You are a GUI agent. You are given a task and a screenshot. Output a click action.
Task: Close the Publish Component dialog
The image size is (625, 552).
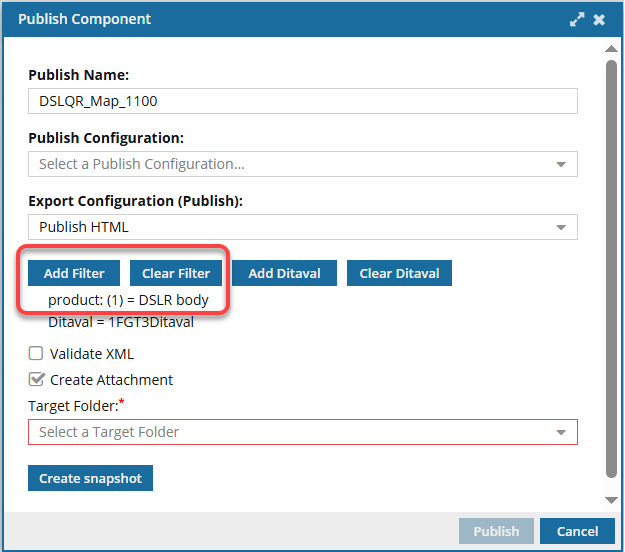point(599,19)
